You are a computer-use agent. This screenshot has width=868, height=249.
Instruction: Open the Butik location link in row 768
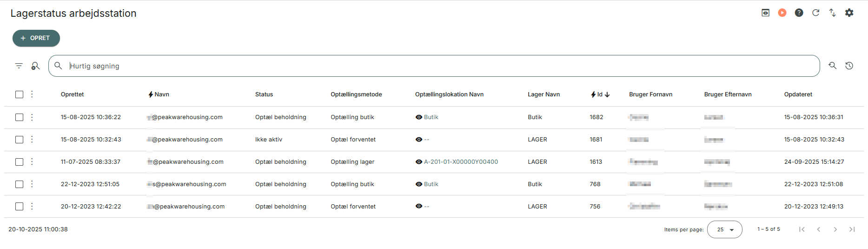(431, 184)
